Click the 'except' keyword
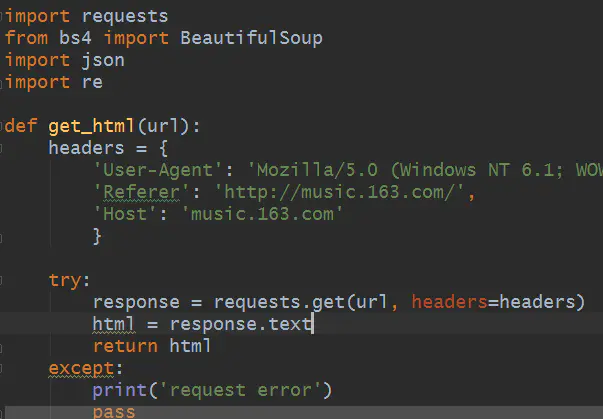Image resolution: width=603 pixels, height=419 pixels. coord(81,368)
